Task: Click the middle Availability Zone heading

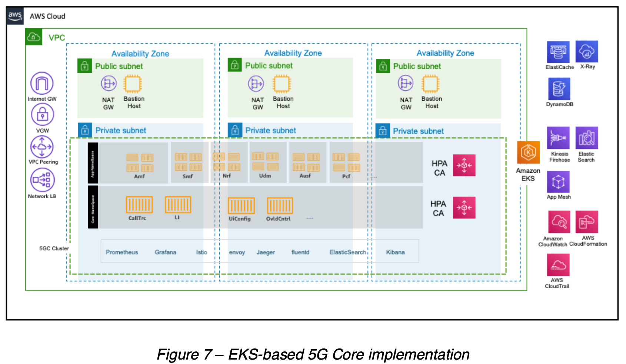Action: coord(293,53)
